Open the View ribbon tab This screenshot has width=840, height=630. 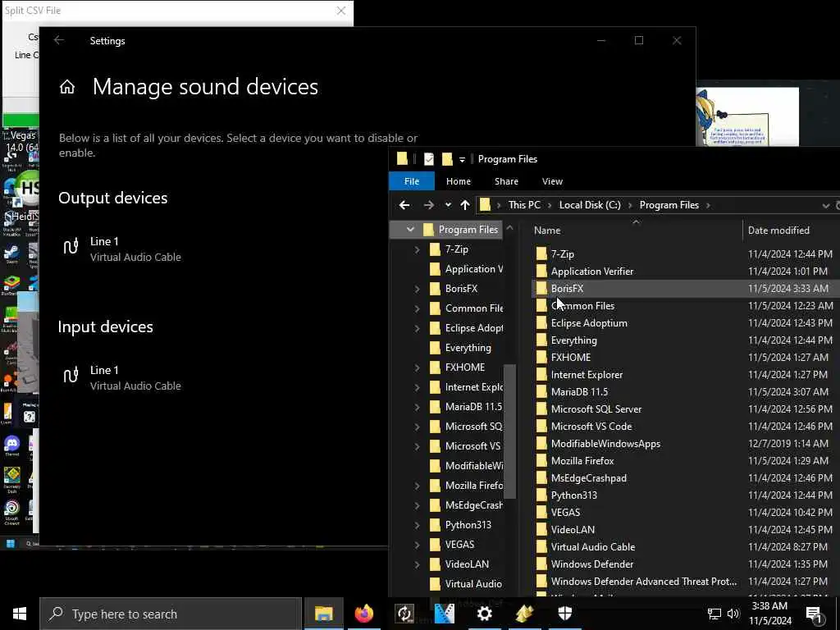552,181
